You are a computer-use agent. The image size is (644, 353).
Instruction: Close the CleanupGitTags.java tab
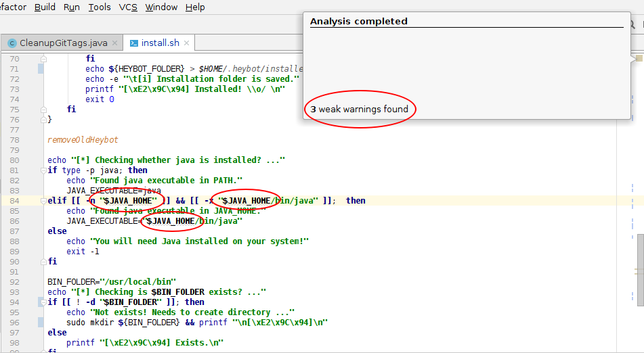coord(115,43)
